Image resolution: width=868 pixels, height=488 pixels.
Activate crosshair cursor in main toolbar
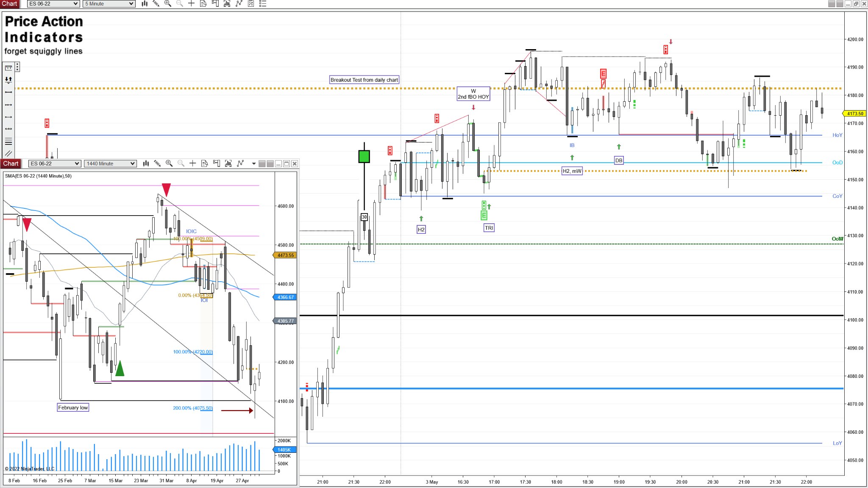pos(192,4)
